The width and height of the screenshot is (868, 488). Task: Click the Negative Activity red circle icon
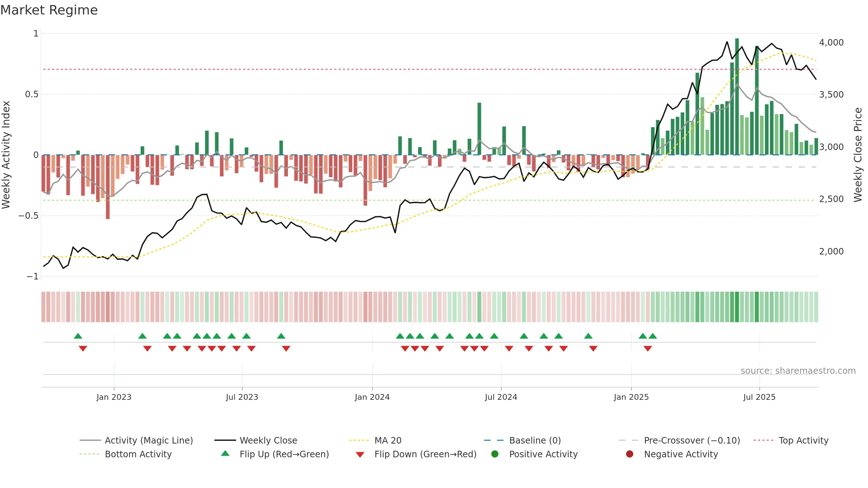point(630,454)
